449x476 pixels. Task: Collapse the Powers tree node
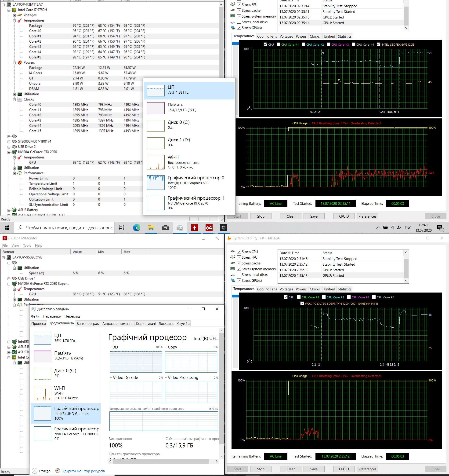14,63
